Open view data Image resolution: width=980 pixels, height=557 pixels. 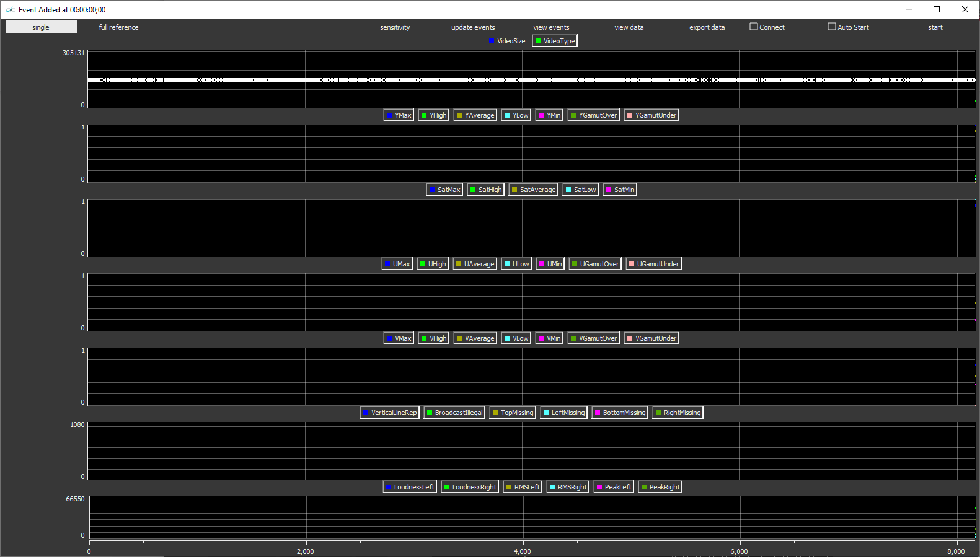[629, 27]
